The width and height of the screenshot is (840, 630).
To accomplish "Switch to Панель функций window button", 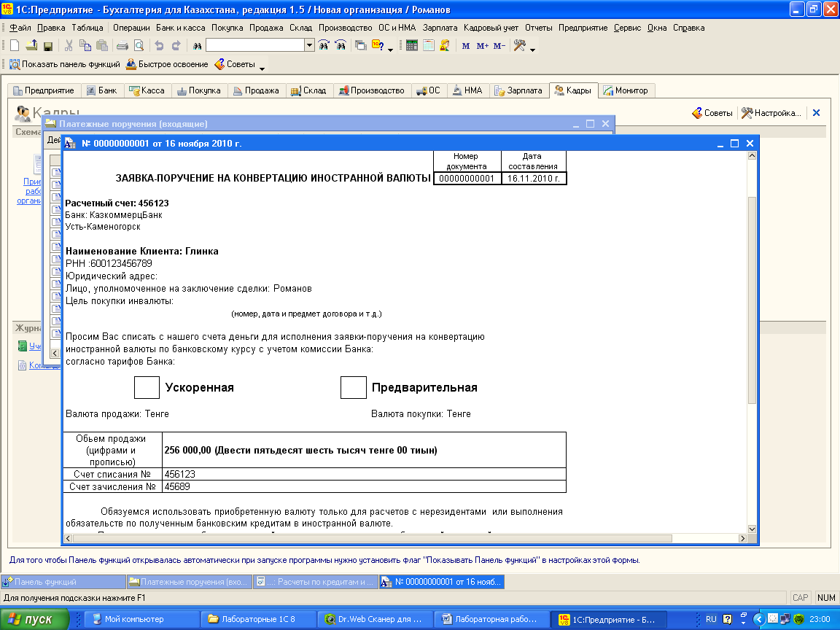I will tap(63, 582).
